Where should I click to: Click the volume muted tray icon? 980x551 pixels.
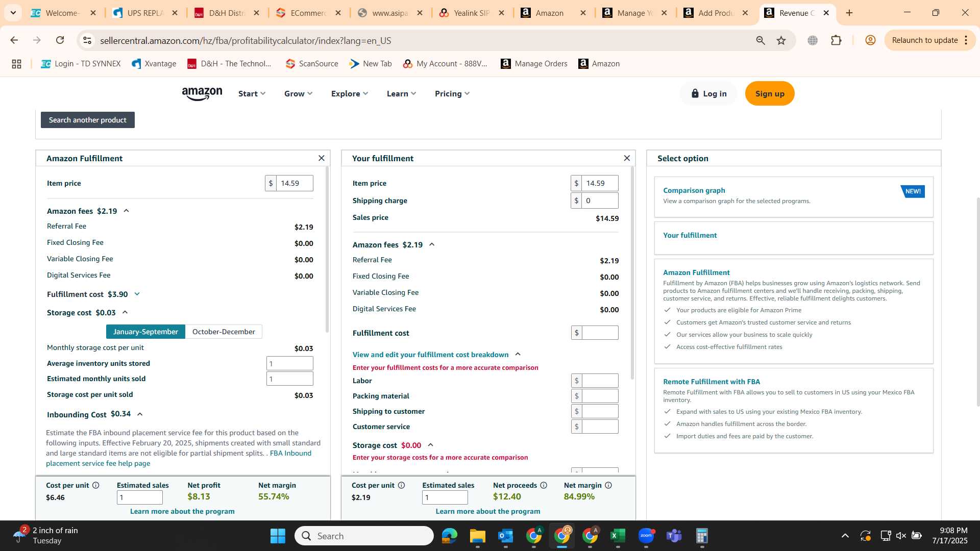coord(901,536)
